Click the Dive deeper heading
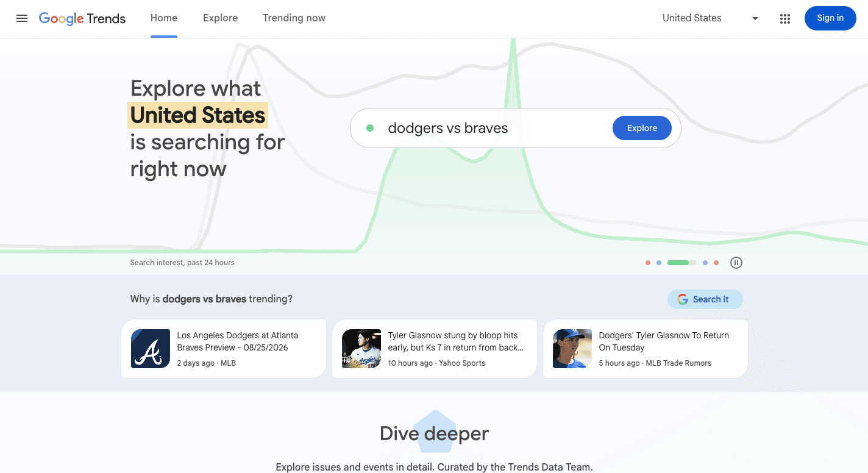Viewport: 868px width, 473px height. tap(434, 433)
